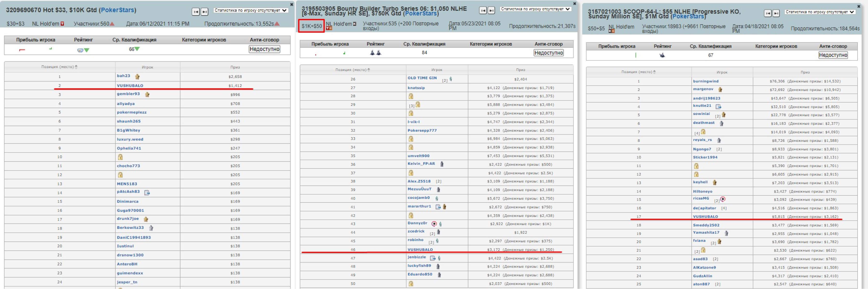Image resolution: width=868 pixels, height=289 pixels.
Task: Click the blocked-player lock icon at position 10
Action: point(120,157)
